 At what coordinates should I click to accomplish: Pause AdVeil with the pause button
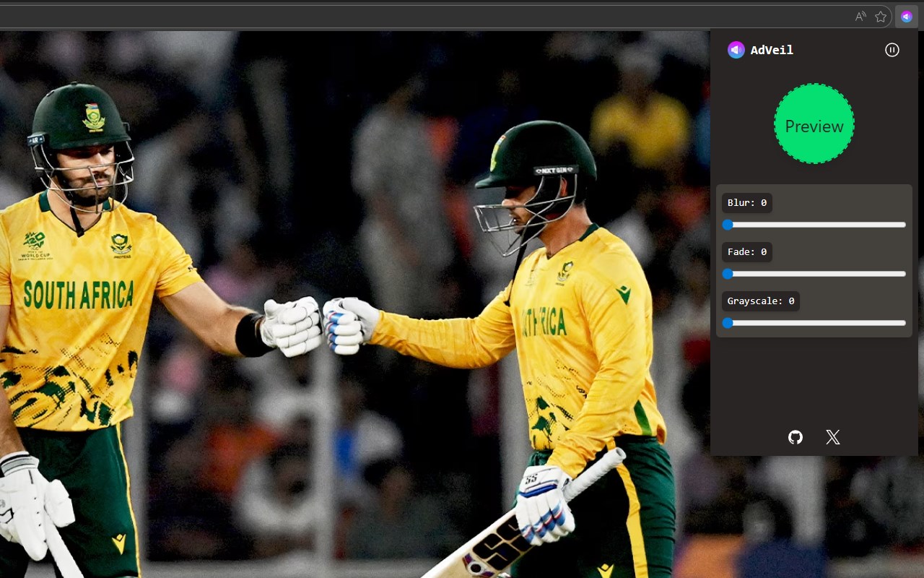tap(892, 50)
